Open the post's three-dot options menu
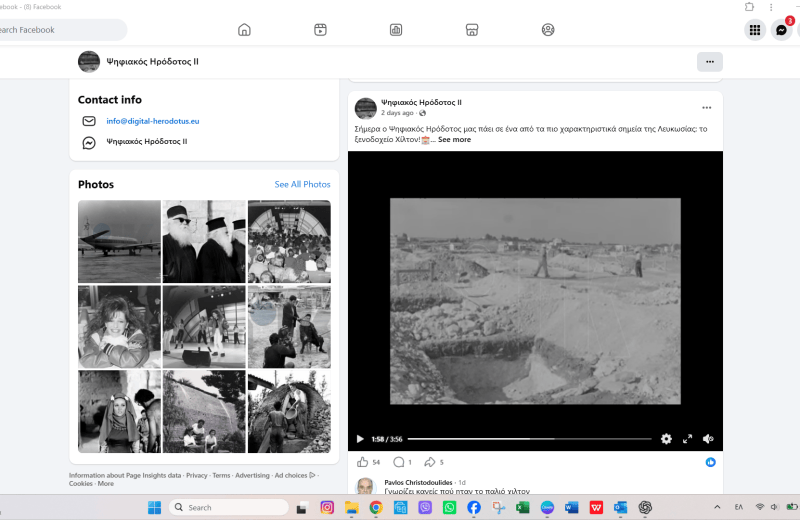The width and height of the screenshot is (800, 520). (x=706, y=108)
